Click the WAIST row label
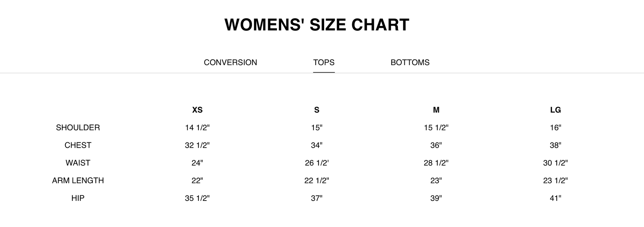644x227 pixels. point(78,163)
